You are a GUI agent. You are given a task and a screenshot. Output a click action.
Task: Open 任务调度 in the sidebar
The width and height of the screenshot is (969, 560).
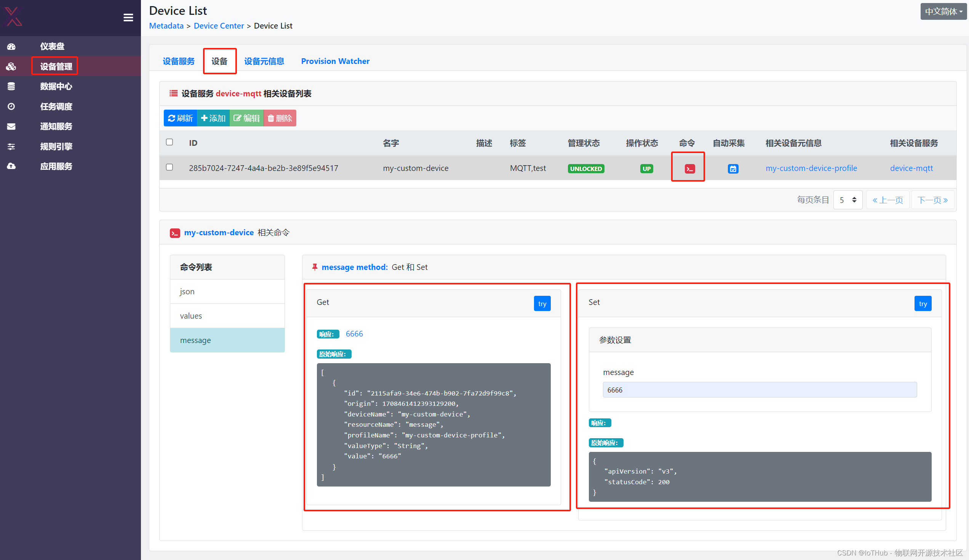[56, 107]
